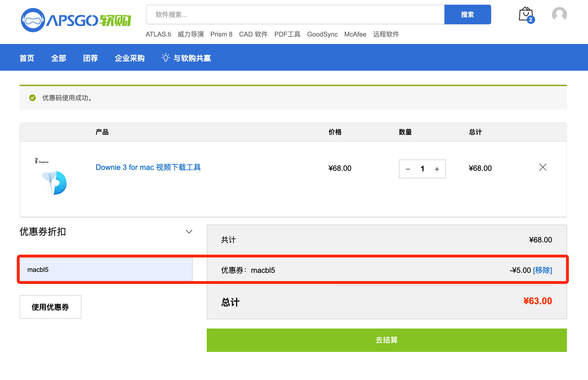Viewport: 588px width, 380px height.
Task: Click the APSGO 软购 logo
Action: tap(76, 20)
